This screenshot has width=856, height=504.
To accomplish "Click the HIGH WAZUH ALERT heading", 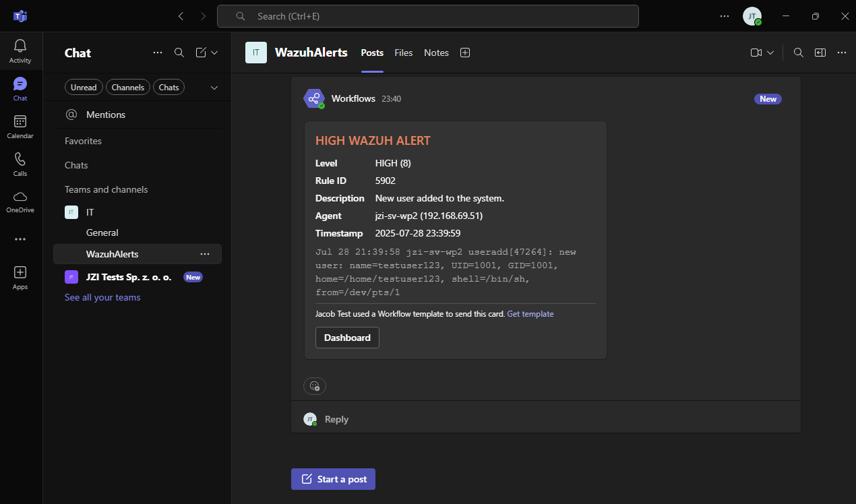I will click(x=373, y=141).
